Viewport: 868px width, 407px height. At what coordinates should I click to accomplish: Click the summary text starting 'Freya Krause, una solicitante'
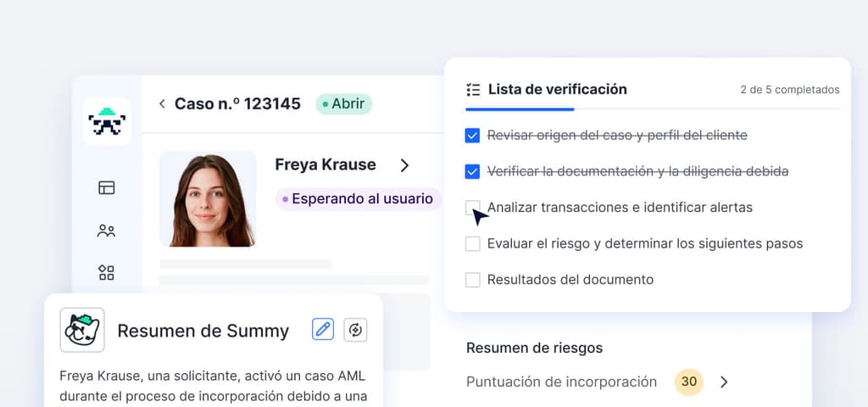click(x=213, y=387)
